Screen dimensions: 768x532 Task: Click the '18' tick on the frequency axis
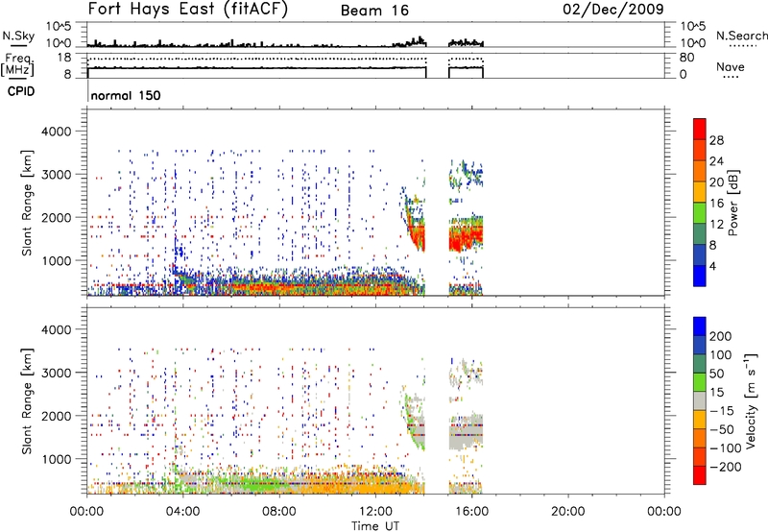pos(64,58)
